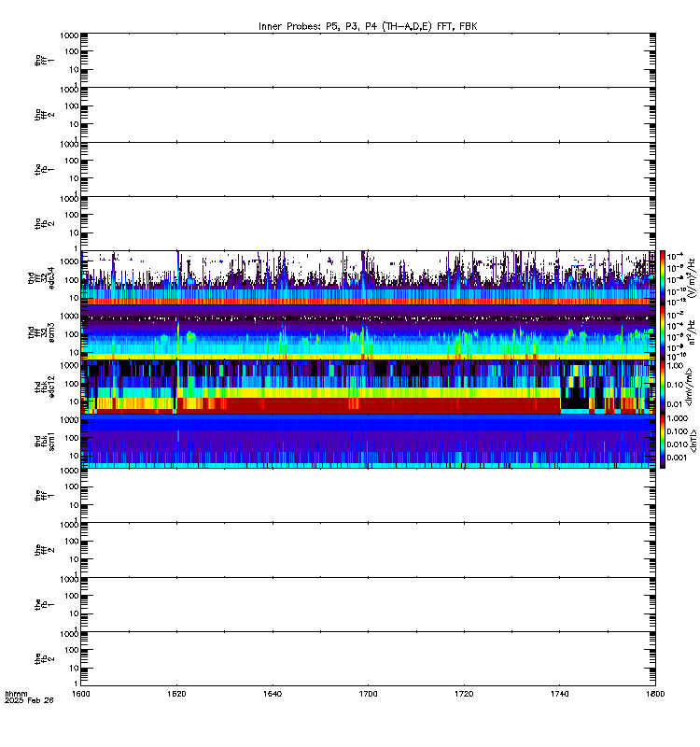Screen dimensions: 700x747
Task: Click the <|mV/m|> color bar
Action: [x=663, y=387]
